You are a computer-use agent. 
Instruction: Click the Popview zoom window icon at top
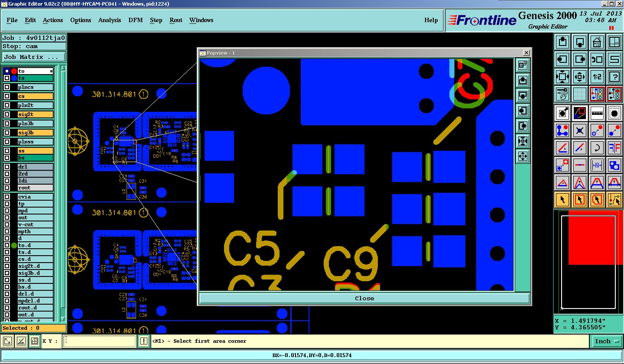click(523, 65)
